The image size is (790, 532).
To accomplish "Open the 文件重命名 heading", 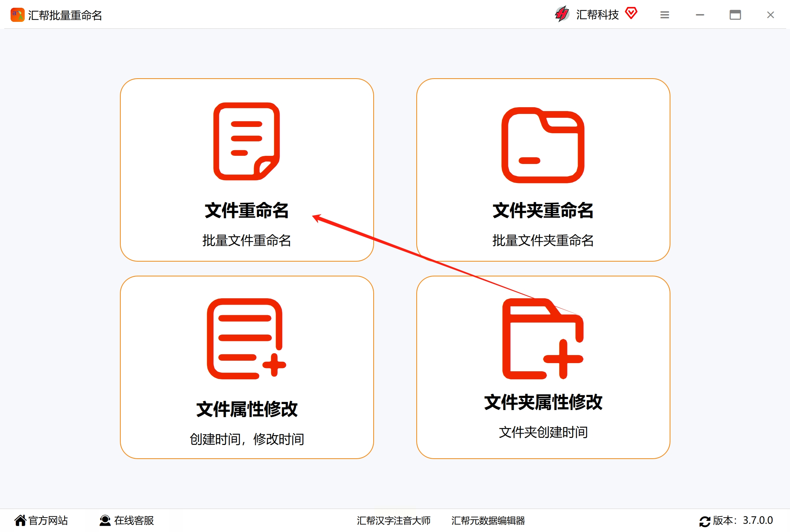I will coord(246,210).
